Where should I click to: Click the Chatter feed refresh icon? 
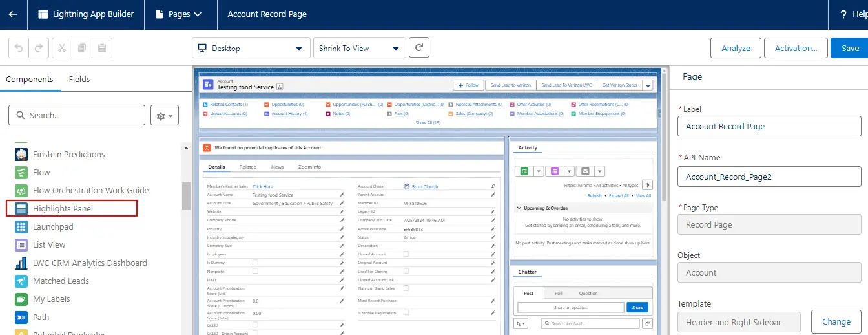[x=648, y=323]
